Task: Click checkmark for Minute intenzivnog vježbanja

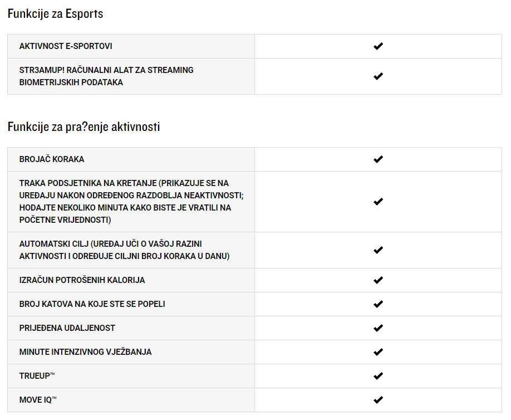Action: pyautogui.click(x=378, y=352)
